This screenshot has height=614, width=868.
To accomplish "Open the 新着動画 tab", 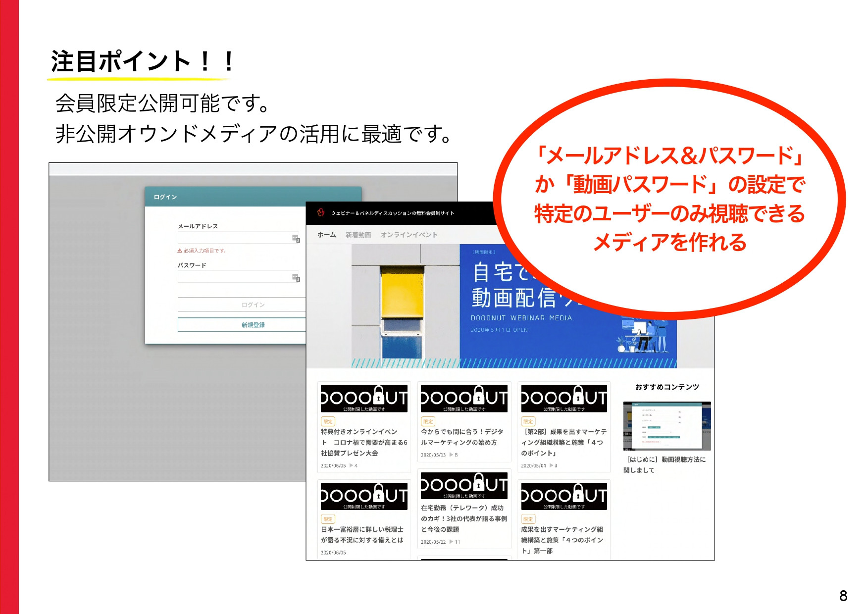I will point(358,235).
